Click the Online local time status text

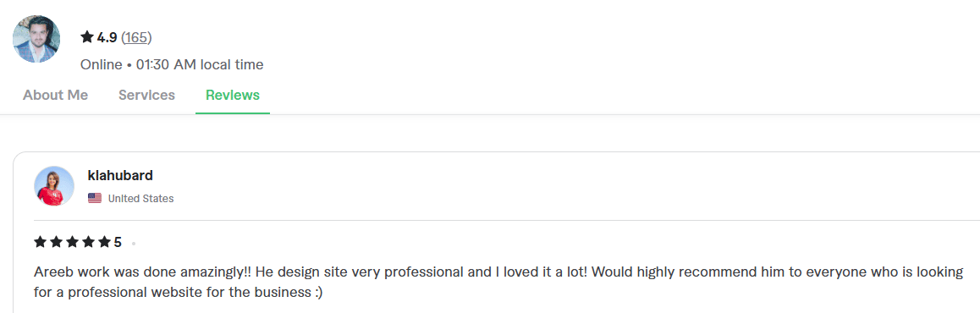coord(172,64)
